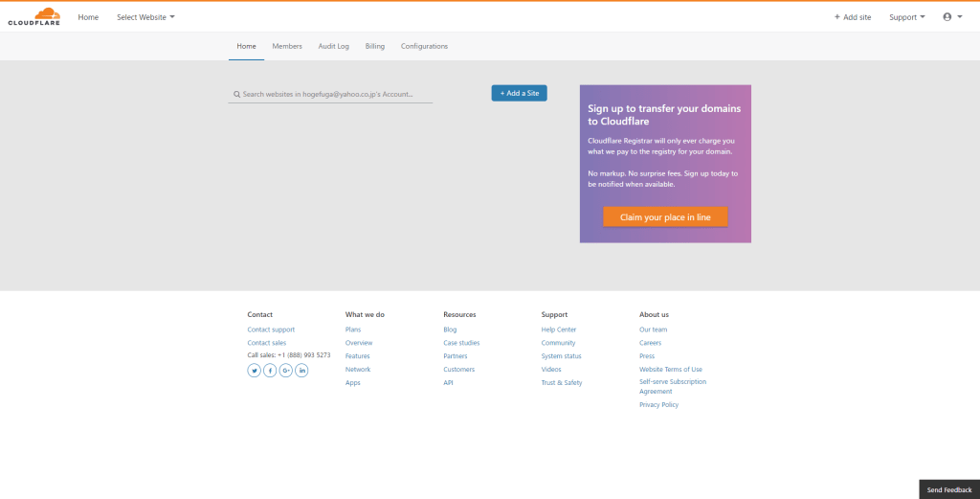980x499 pixels.
Task: Open the Audit Log tab
Action: pyautogui.click(x=334, y=46)
